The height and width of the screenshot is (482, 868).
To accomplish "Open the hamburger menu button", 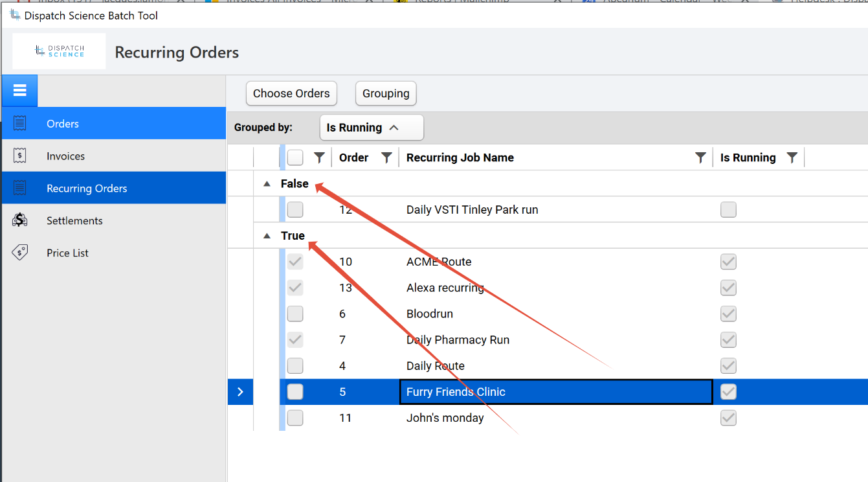I will click(19, 91).
